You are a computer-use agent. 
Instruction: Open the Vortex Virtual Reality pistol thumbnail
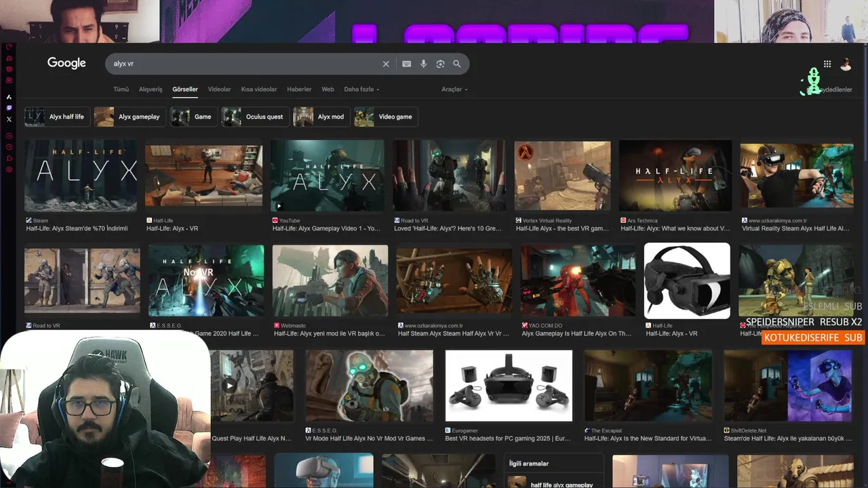tap(562, 176)
